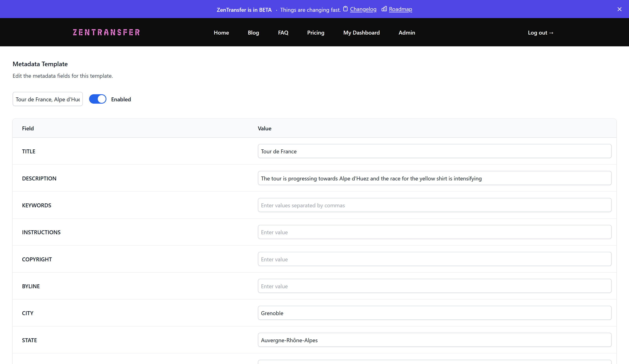Click the chart icon beside Roadmap
629x364 pixels.
tap(384, 9)
